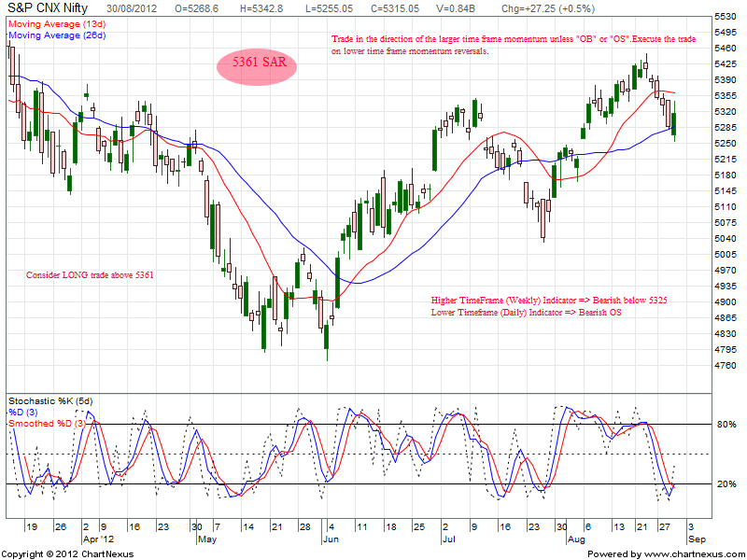The width and height of the screenshot is (747, 560).
Task: Click the 28 date tick label
Action: [x=304, y=527]
